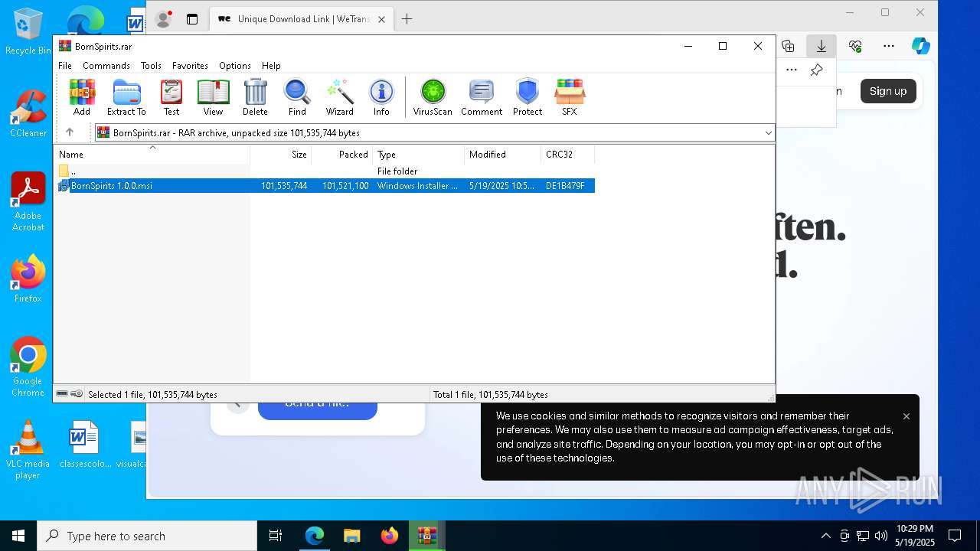The width and height of the screenshot is (980, 551).
Task: Show archive Info
Action: [381, 97]
